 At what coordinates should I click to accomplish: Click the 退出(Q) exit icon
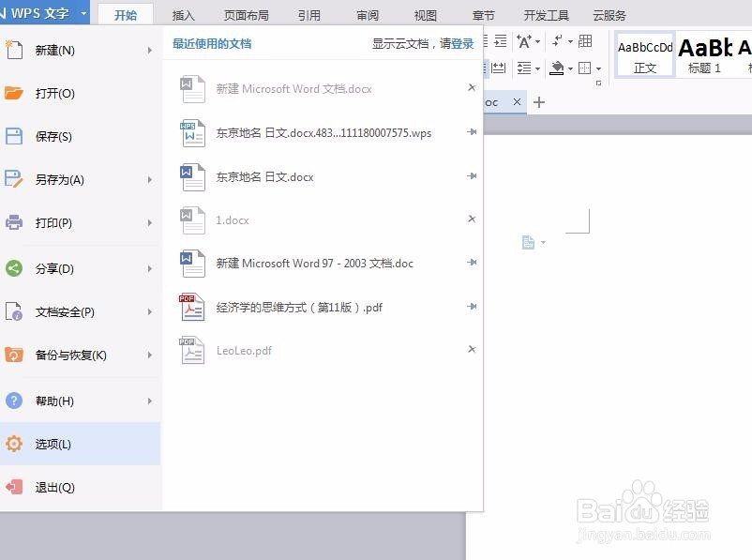tap(14, 487)
